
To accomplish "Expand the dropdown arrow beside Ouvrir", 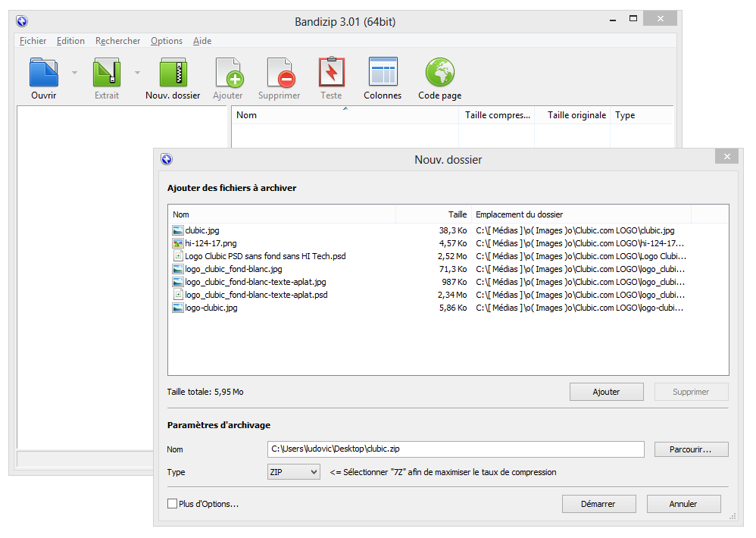I will coord(74,73).
